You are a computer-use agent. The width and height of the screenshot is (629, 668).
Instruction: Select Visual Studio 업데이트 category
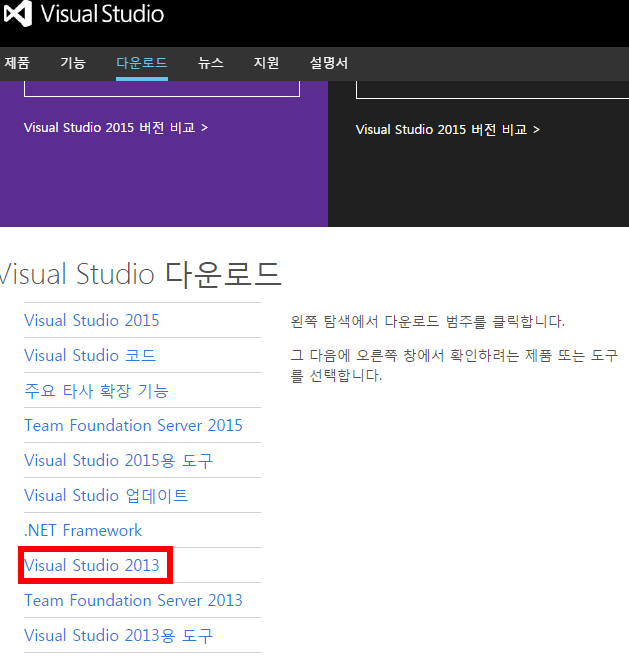(106, 495)
